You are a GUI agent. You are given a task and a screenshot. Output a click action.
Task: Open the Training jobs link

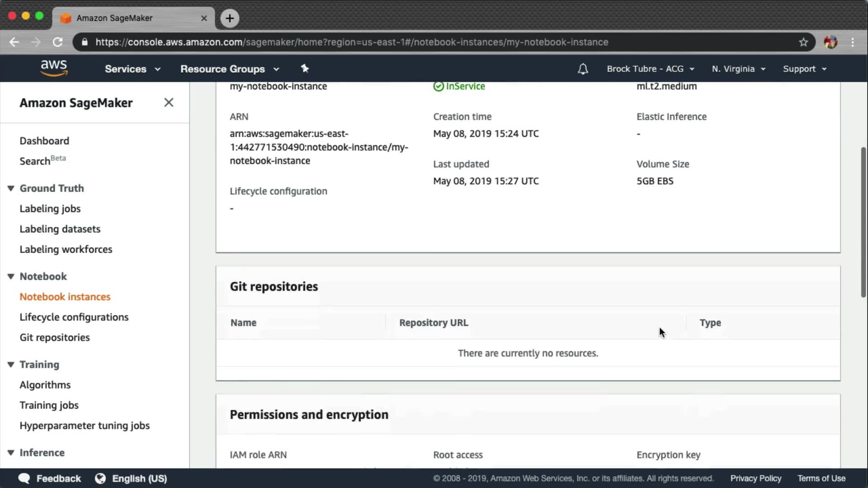[49, 405]
